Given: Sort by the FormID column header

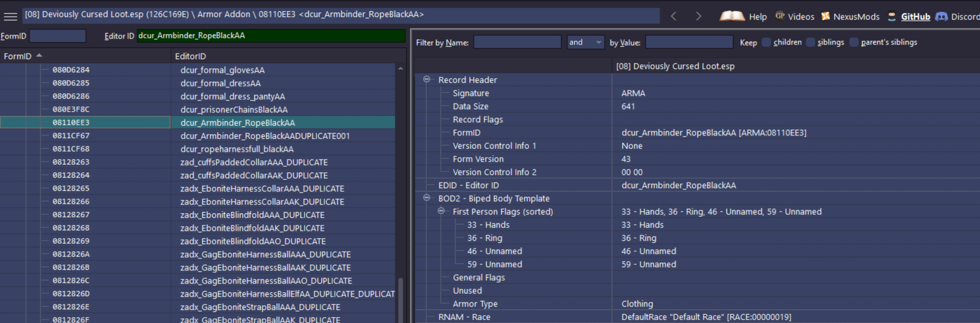Looking at the screenshot, I should point(85,56).
